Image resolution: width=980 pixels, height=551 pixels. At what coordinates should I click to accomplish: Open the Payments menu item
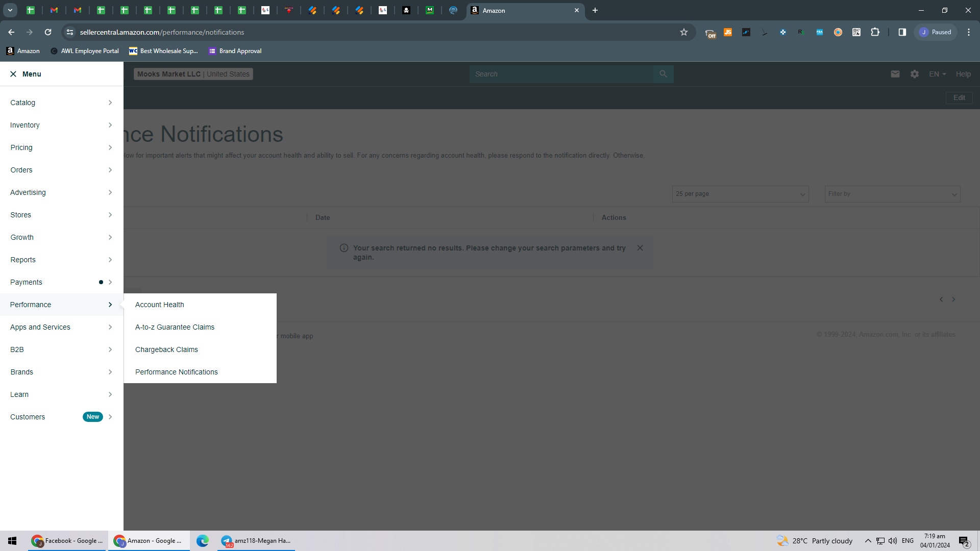(x=62, y=282)
